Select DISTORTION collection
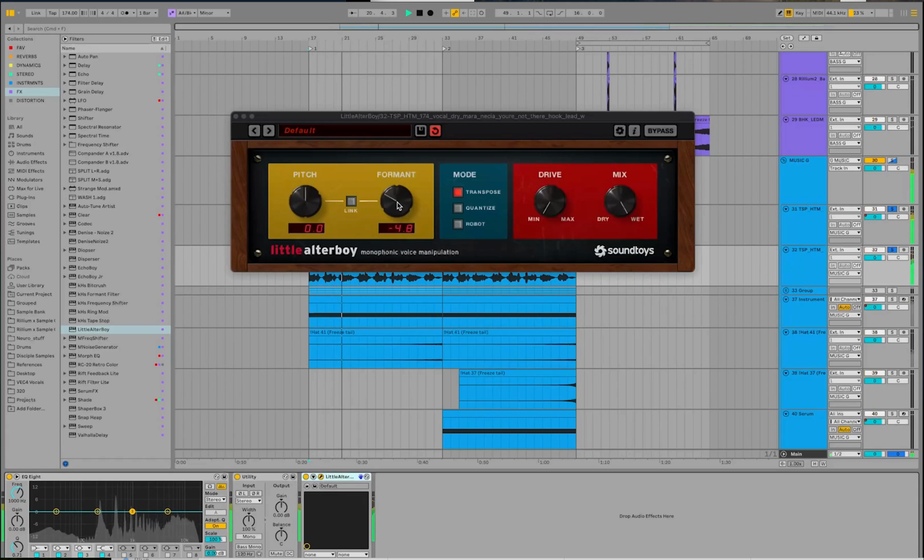Screen dimensions: 924x560 30,100
